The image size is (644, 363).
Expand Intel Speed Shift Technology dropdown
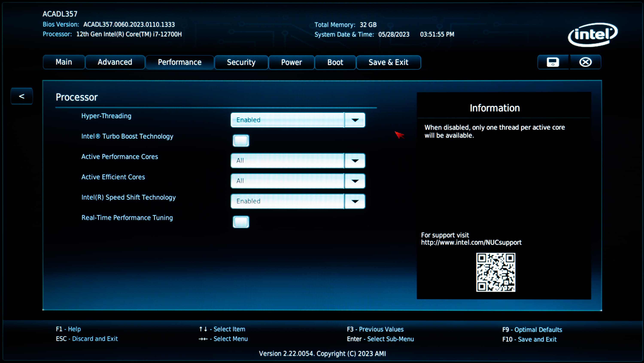tap(355, 201)
